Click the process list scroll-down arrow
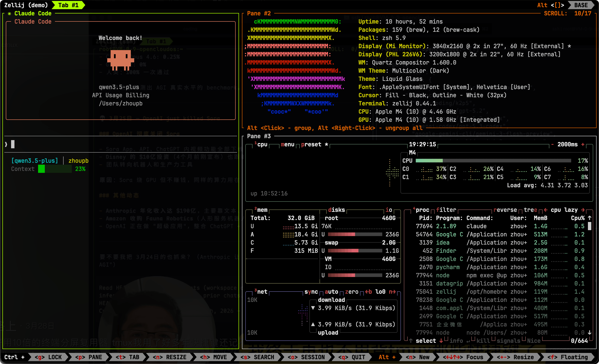599x364 pixels. pos(590,332)
